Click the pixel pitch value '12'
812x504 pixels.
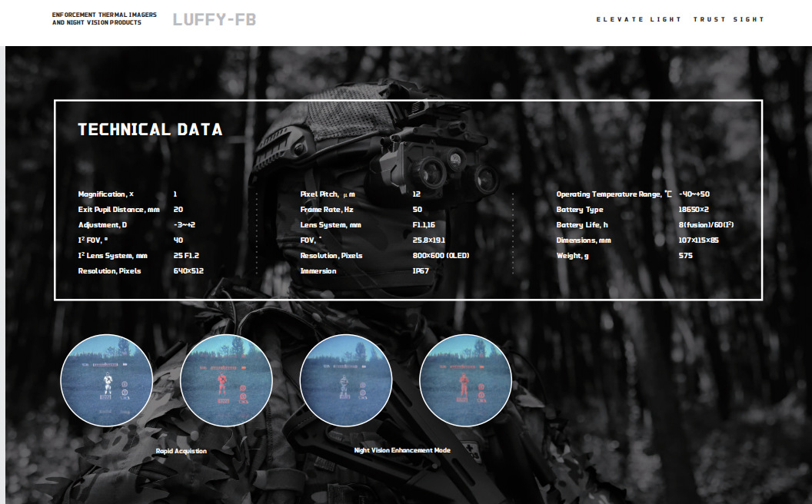(x=416, y=194)
